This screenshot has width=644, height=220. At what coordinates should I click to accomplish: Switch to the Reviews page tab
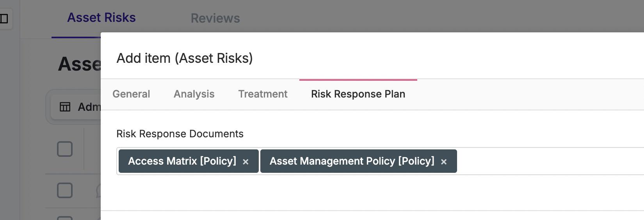215,18
